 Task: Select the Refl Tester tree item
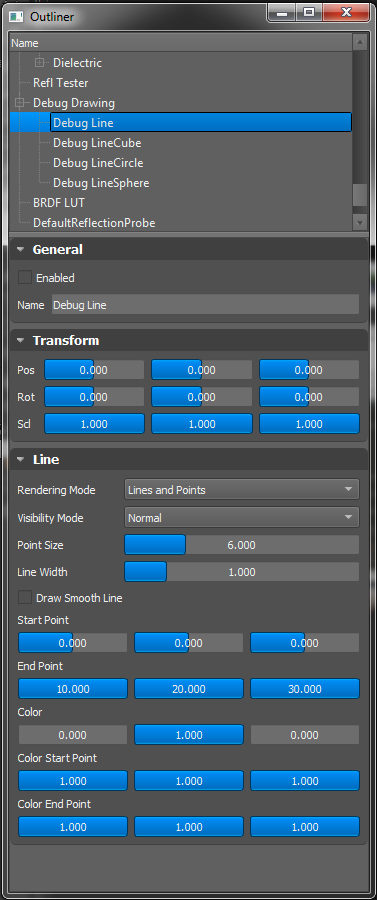[61, 83]
